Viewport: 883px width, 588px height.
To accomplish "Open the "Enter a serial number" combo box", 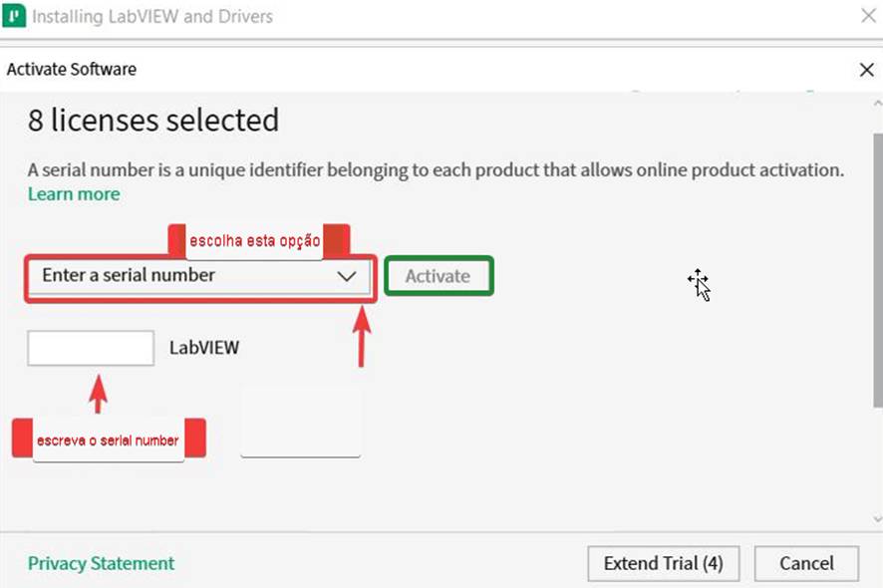I will click(200, 276).
